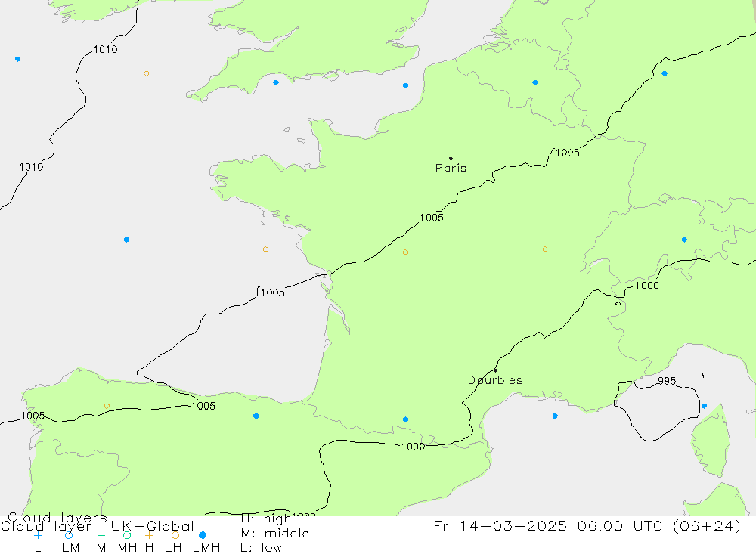The image size is (756, 554).
Task: Click the '1005' isobar label south-west of Paris
Action: [432, 218]
